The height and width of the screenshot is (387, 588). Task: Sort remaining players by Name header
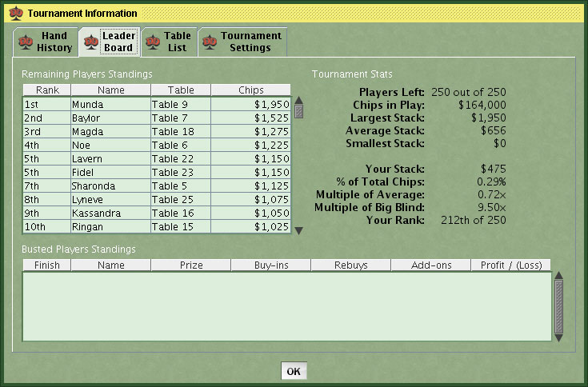pos(110,90)
